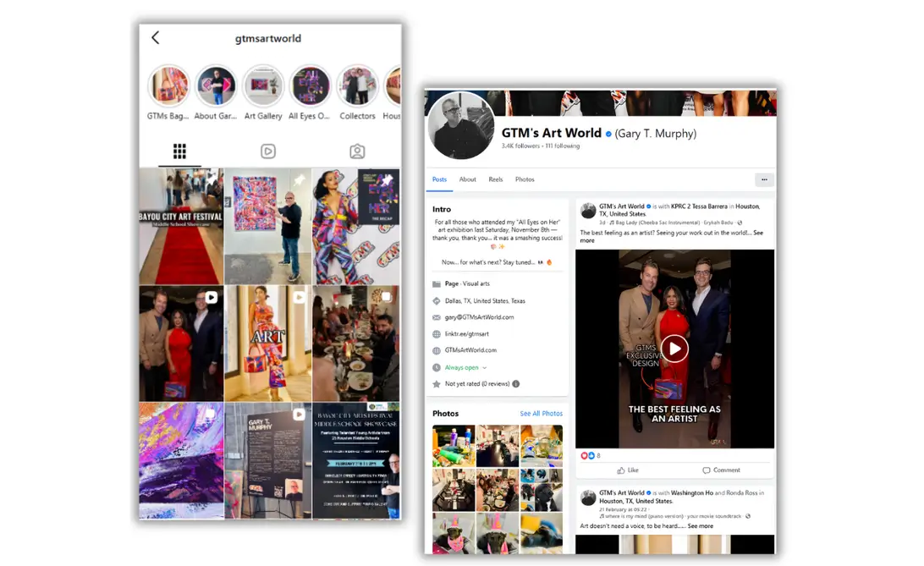This screenshot has width=924, height=566.
Task: Open the first photo in Photos grid
Action: click(454, 446)
